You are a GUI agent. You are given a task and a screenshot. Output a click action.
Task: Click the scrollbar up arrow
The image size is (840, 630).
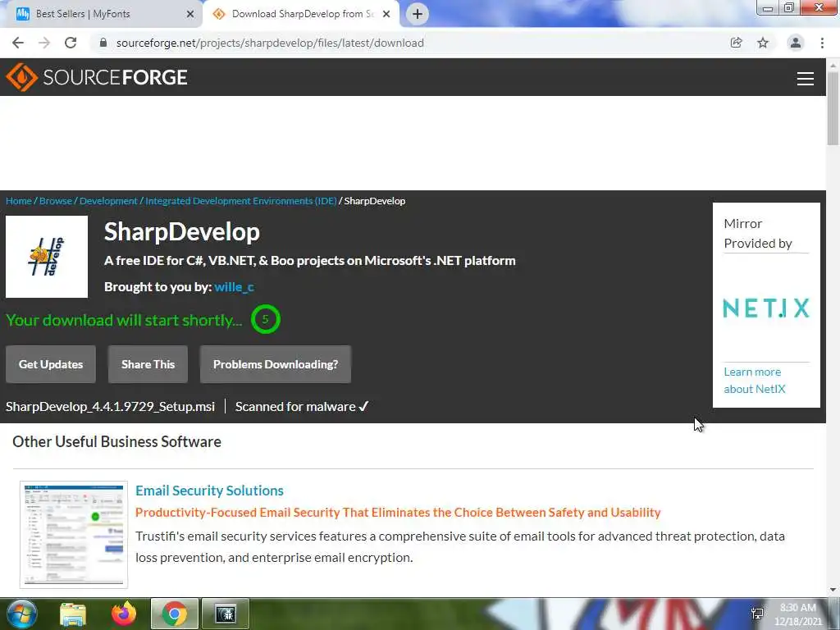pyautogui.click(x=833, y=65)
